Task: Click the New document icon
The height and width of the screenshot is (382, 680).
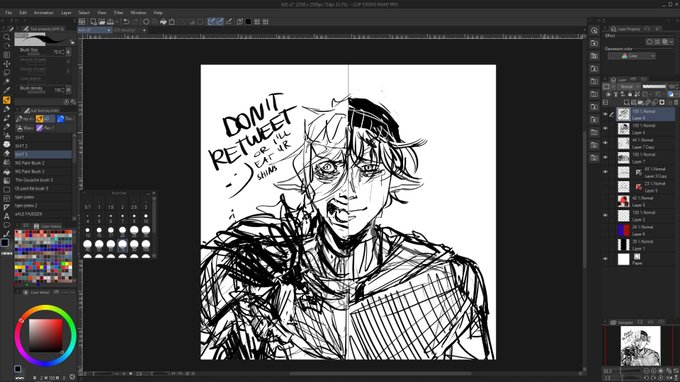Action: click(x=93, y=21)
